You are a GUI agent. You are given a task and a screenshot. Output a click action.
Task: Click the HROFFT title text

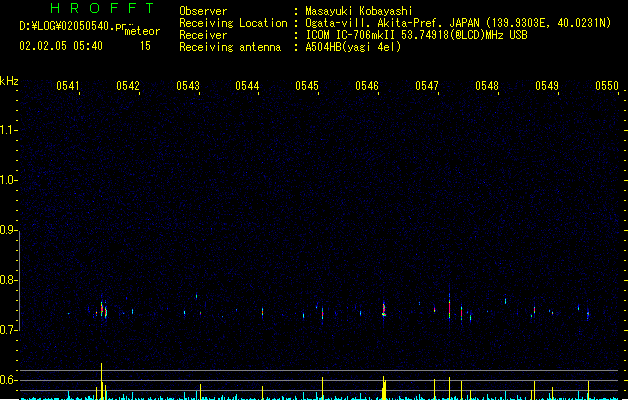coord(103,8)
